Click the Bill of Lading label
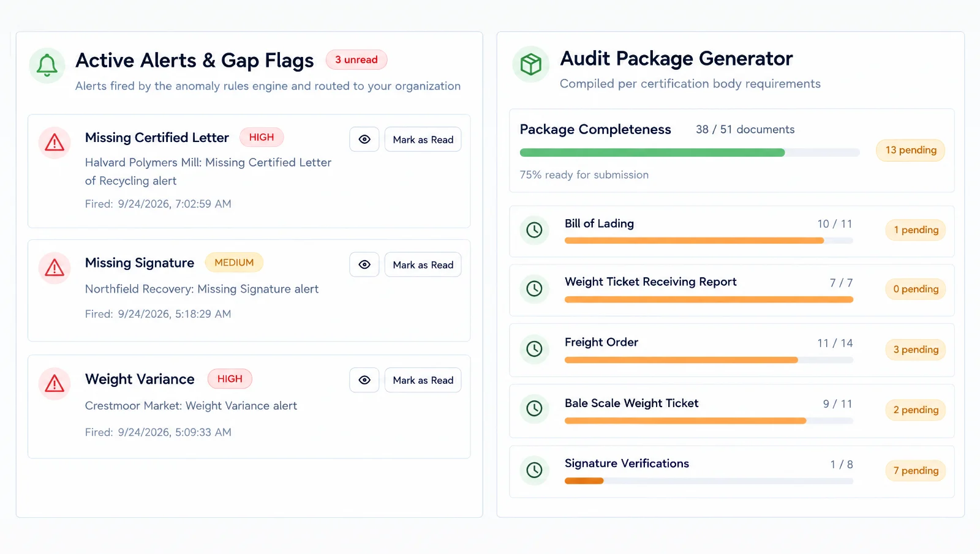Image resolution: width=980 pixels, height=554 pixels. pyautogui.click(x=599, y=223)
